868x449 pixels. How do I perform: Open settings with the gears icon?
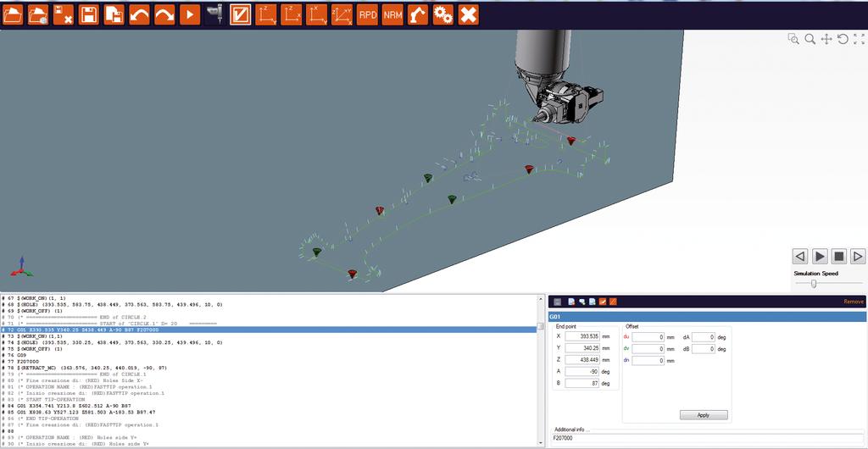click(x=442, y=15)
